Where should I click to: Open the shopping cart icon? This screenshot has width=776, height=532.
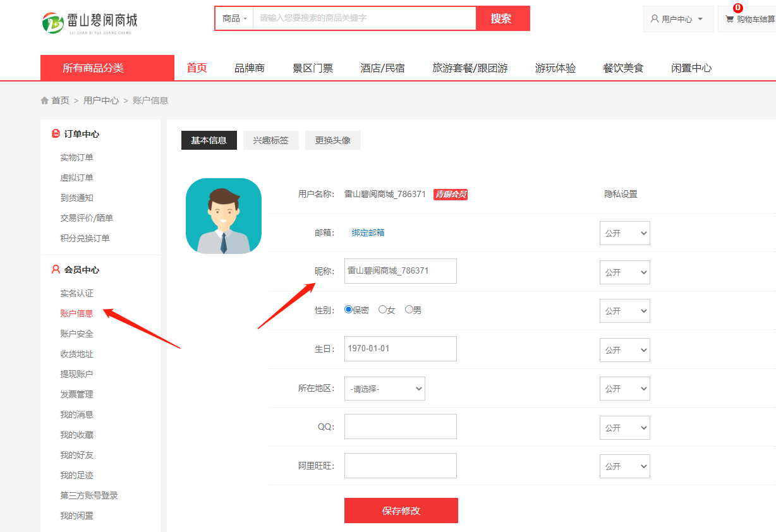pyautogui.click(x=729, y=19)
